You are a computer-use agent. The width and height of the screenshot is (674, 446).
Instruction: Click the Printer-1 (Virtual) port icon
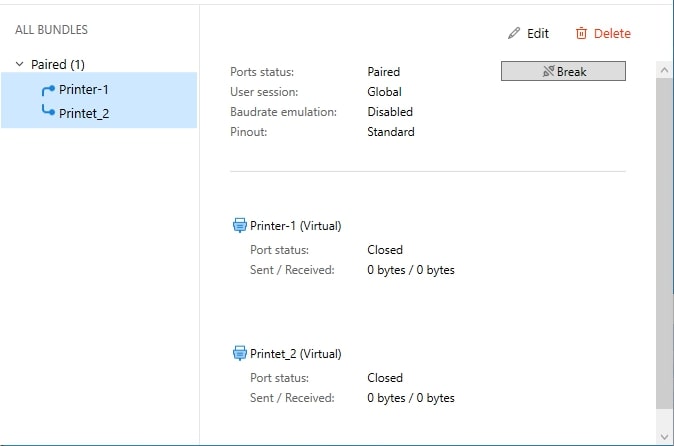tap(239, 225)
